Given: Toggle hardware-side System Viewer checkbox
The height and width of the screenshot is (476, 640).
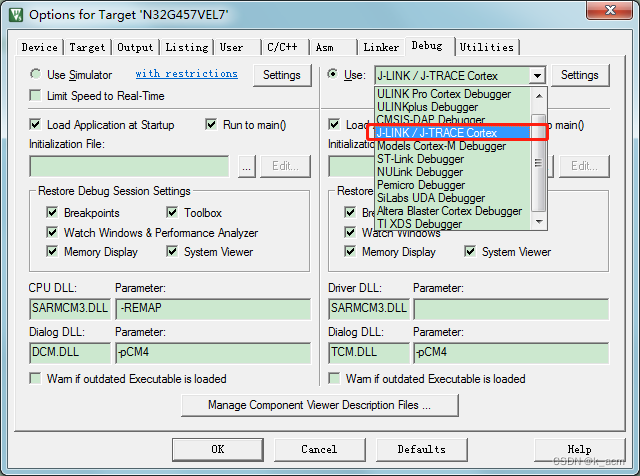Looking at the screenshot, I should pyautogui.click(x=470, y=251).
